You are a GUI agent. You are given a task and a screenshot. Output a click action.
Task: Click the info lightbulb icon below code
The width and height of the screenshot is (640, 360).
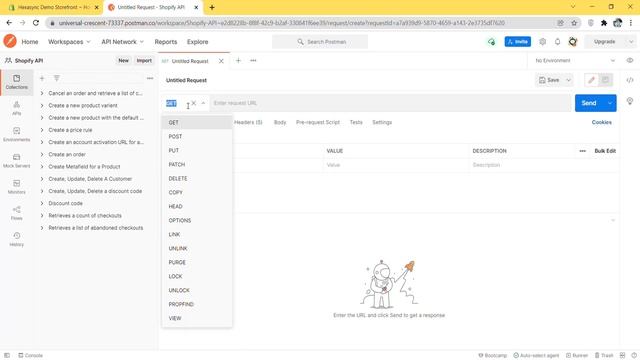pyautogui.click(x=630, y=101)
